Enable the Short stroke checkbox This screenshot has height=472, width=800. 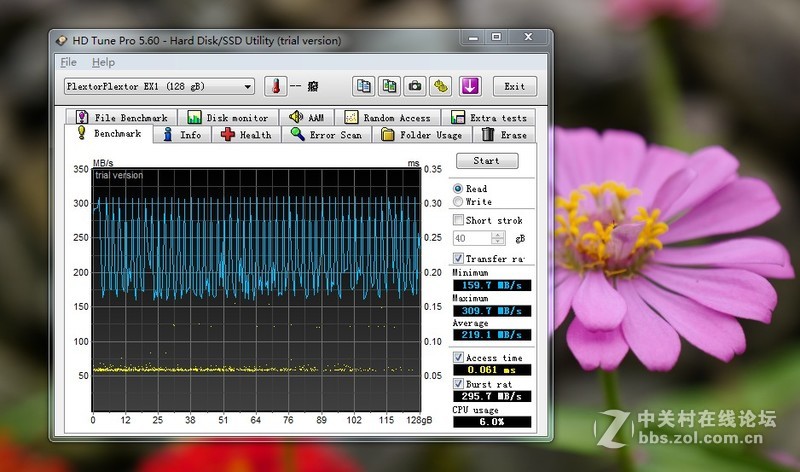click(x=458, y=220)
